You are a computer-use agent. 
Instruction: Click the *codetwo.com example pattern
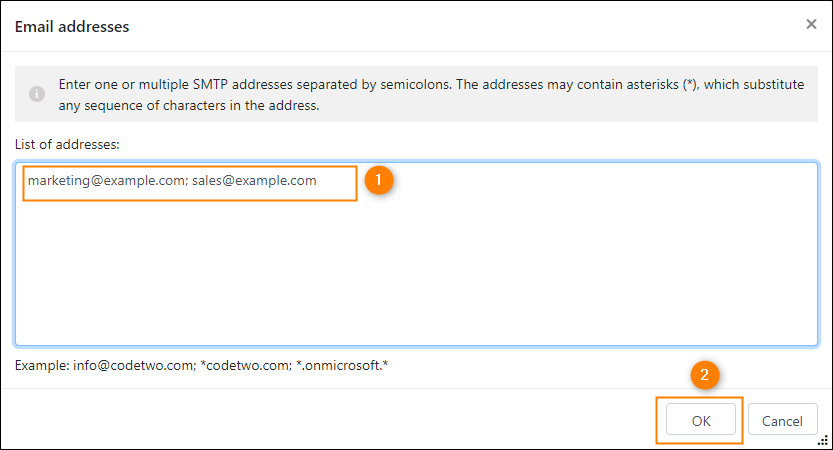244,366
